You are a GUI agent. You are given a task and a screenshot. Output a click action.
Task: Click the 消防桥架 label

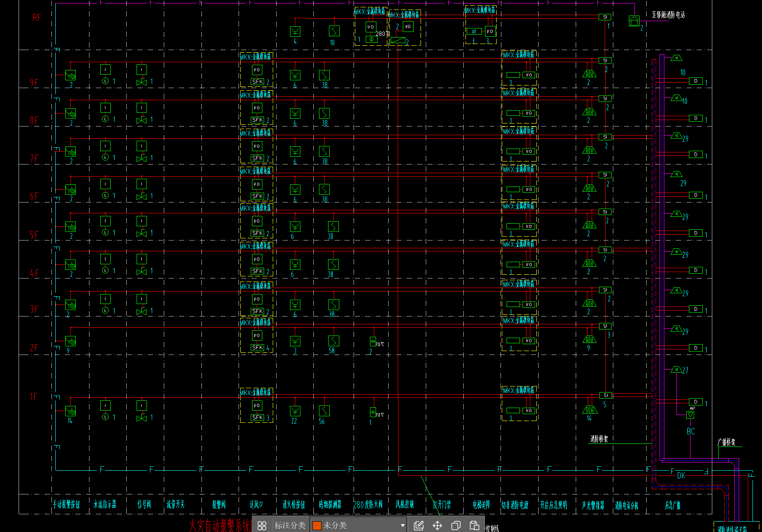599,439
